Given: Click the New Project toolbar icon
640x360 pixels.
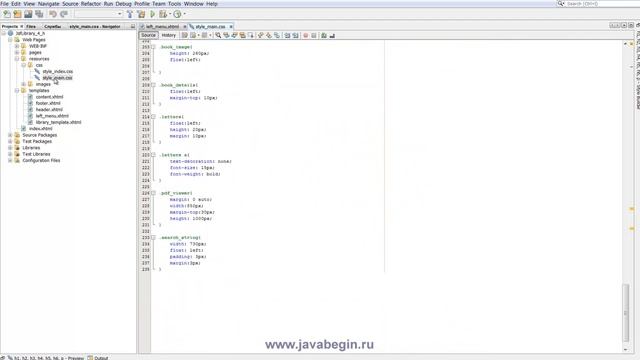Looking at the screenshot, I should pyautogui.click(x=18, y=14).
